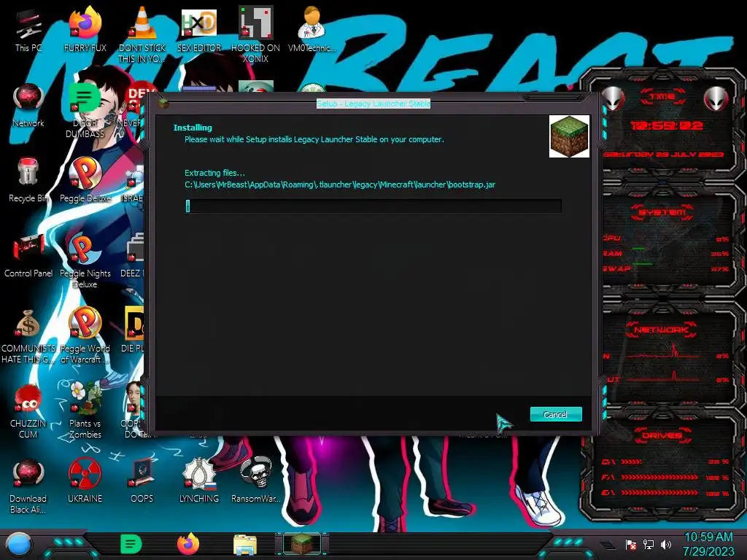Click the widget date text line

pos(664,155)
